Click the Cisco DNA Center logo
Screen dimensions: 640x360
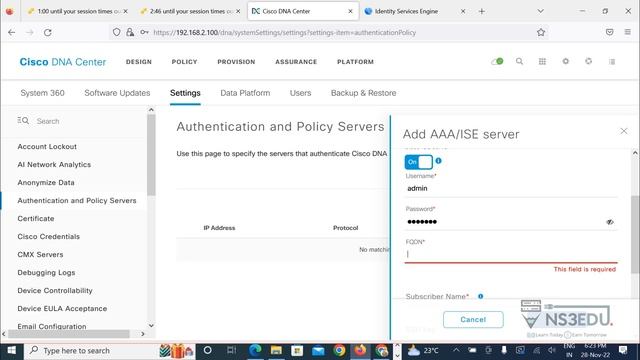63,62
